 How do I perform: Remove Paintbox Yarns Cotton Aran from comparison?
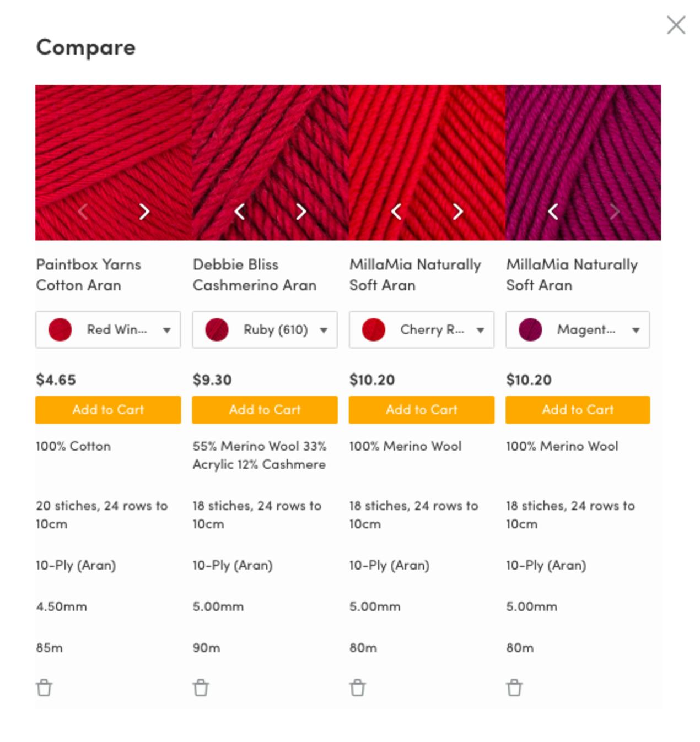[44, 687]
